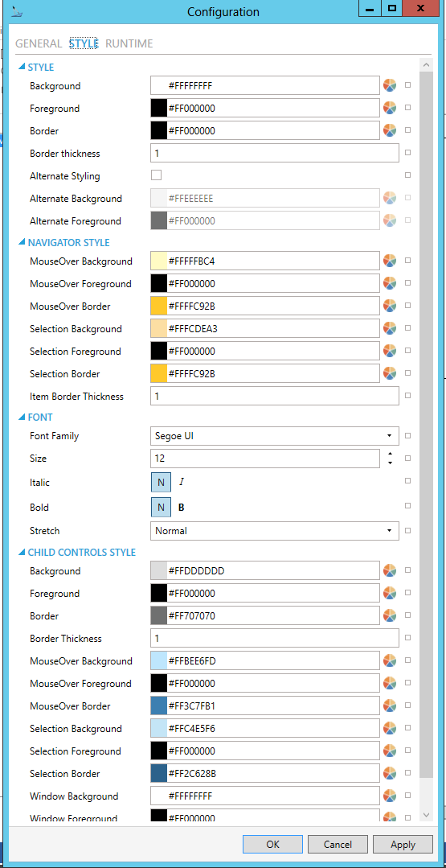This screenshot has height=868, width=446.
Task: Toggle the Bold B button
Action: point(182,507)
